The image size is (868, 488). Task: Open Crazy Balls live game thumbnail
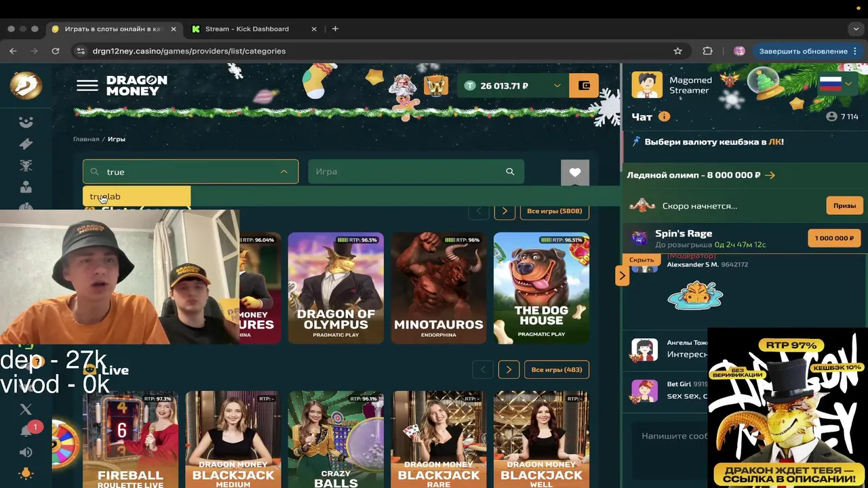[x=336, y=439]
